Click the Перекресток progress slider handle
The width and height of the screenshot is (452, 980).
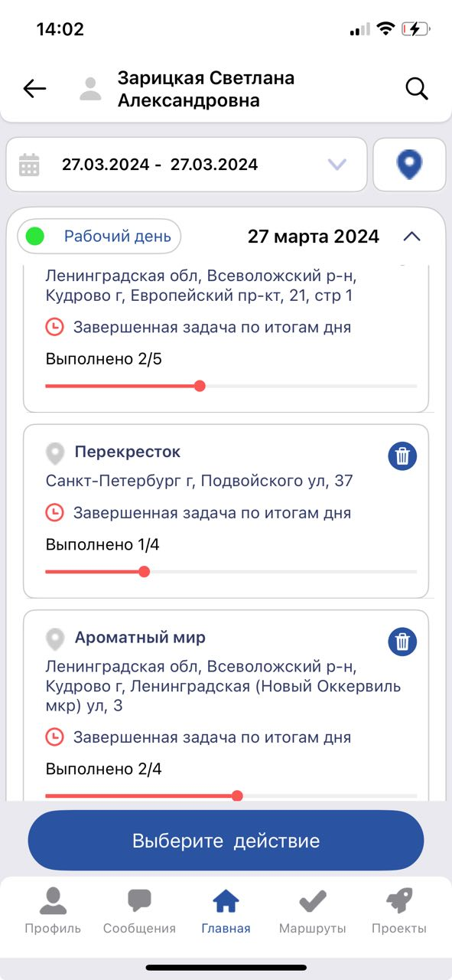coord(144,571)
